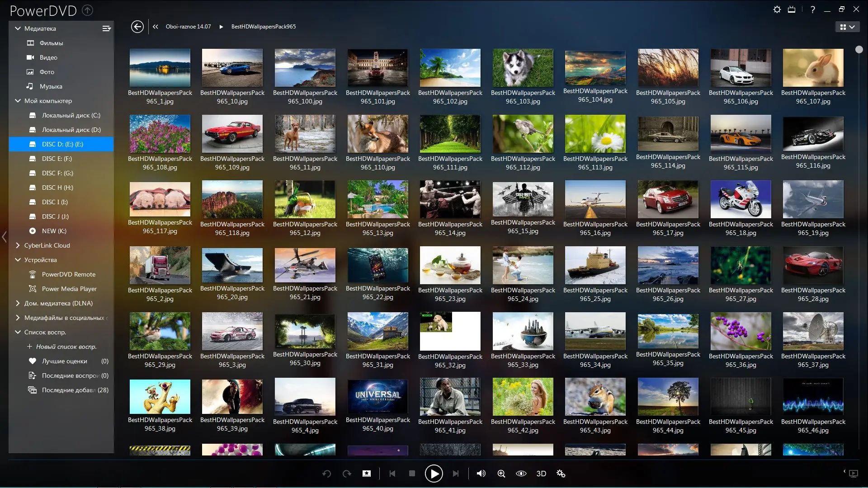Collapse the Медиатека section
Image resolution: width=868 pixels, height=488 pixels.
(18, 28)
